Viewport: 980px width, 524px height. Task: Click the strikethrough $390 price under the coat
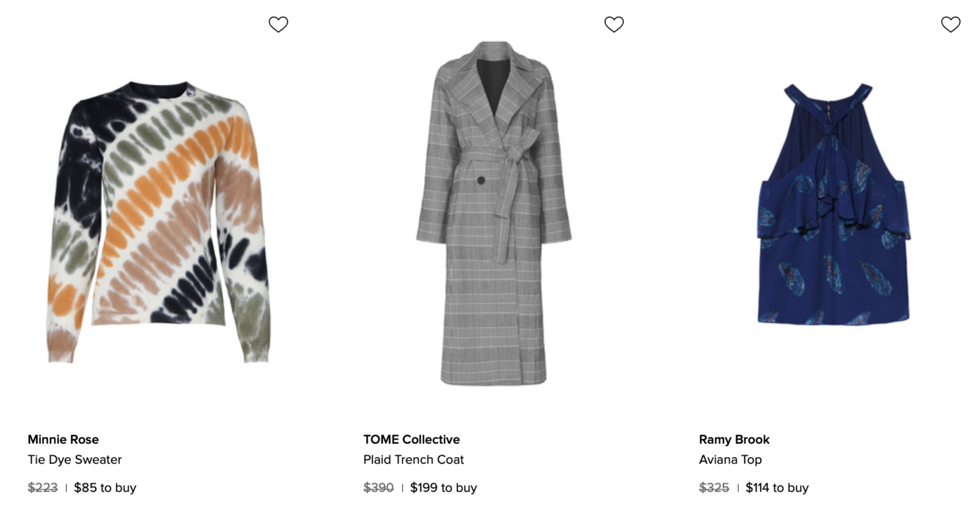tap(378, 488)
